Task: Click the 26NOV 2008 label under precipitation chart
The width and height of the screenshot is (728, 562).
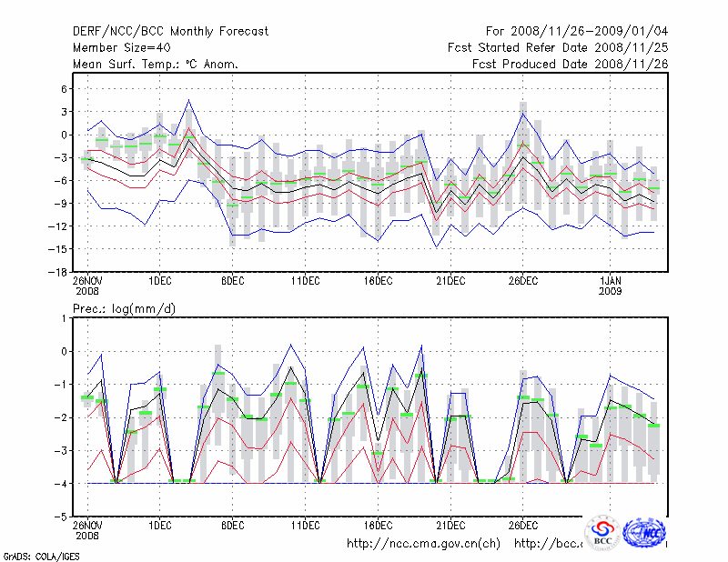Action: (x=87, y=530)
